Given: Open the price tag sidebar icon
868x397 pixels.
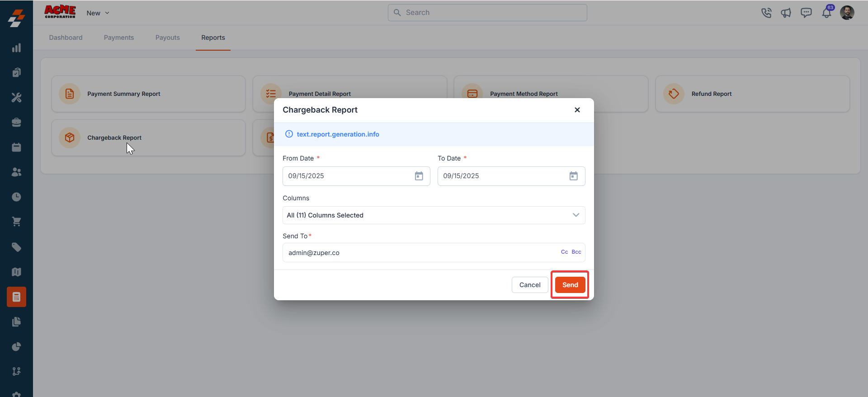Looking at the screenshot, I should [16, 247].
